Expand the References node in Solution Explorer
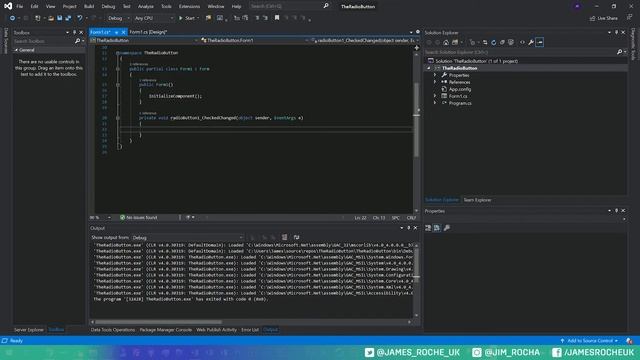The height and width of the screenshot is (360, 640). 435,82
